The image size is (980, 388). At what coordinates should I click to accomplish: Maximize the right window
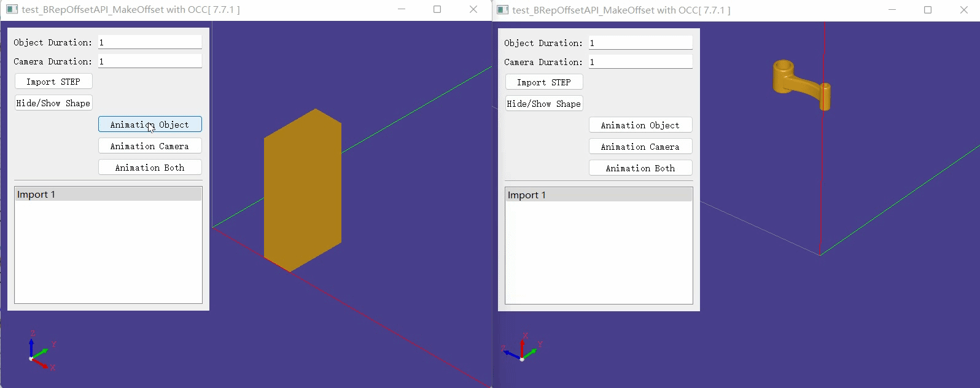[x=928, y=10]
